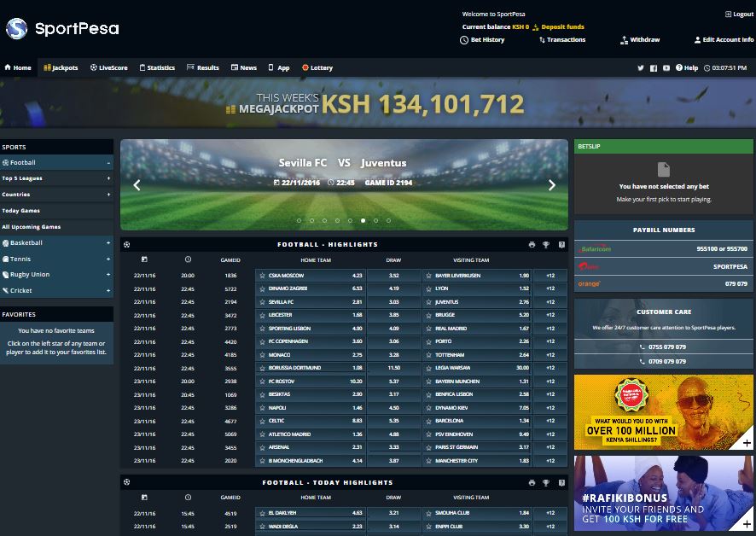This screenshot has width=756, height=536.
Task: Open App menu item
Action: (x=279, y=68)
